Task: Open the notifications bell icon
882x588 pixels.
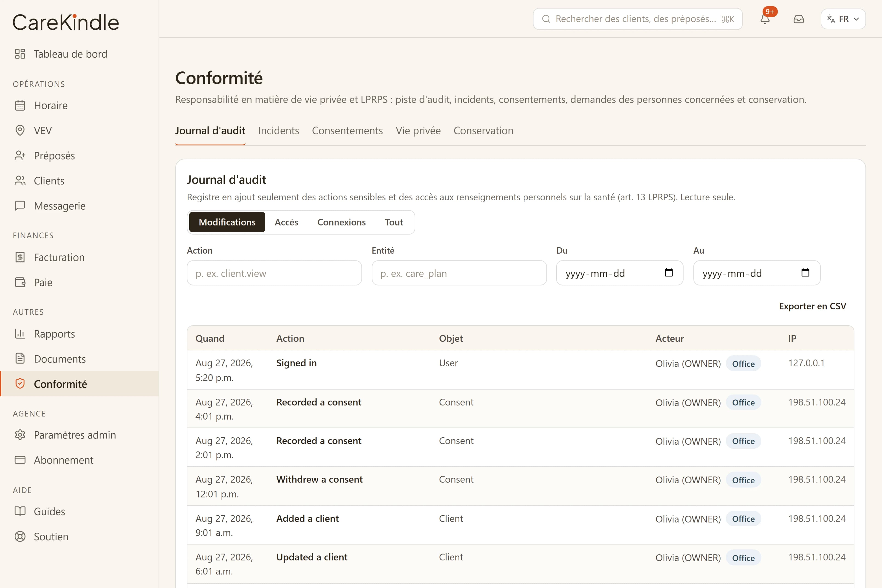Action: click(x=765, y=19)
